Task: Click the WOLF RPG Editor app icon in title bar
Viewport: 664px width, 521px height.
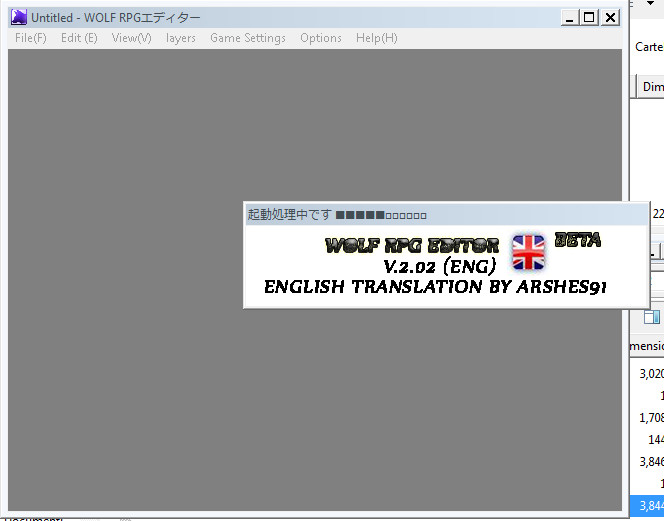Action: click(x=19, y=17)
